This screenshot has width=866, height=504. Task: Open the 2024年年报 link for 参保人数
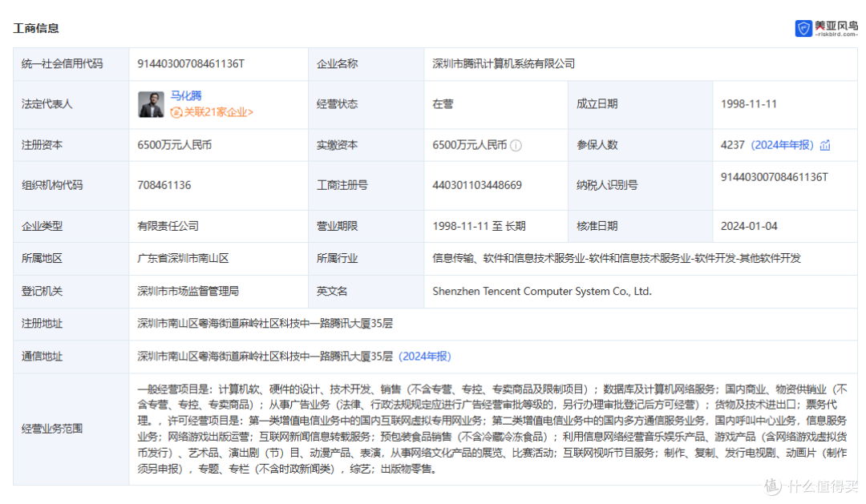click(782, 145)
